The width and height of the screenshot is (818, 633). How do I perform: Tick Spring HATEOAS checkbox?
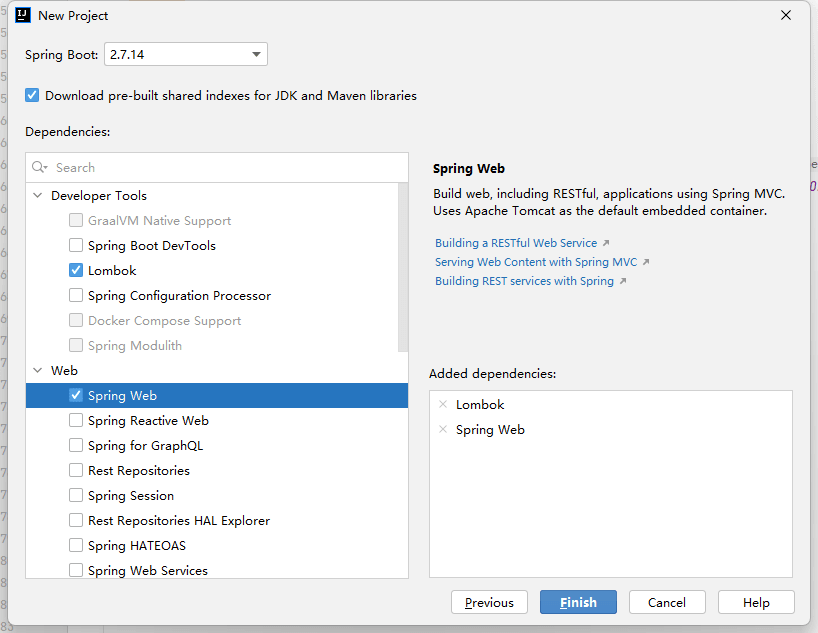click(x=76, y=546)
